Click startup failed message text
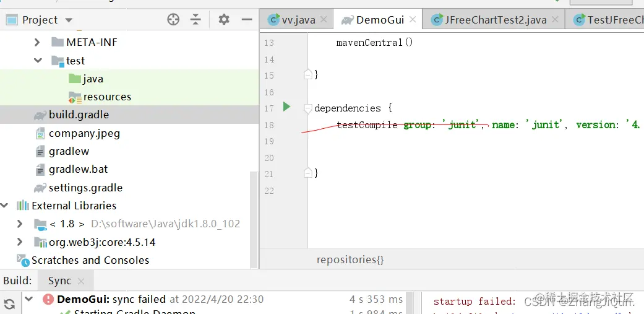644x314 pixels. pyautogui.click(x=474, y=302)
